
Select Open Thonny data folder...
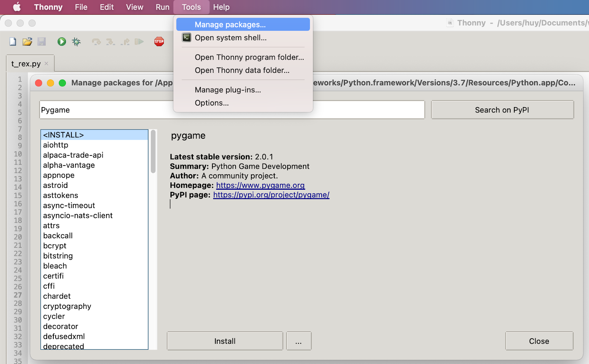point(243,70)
